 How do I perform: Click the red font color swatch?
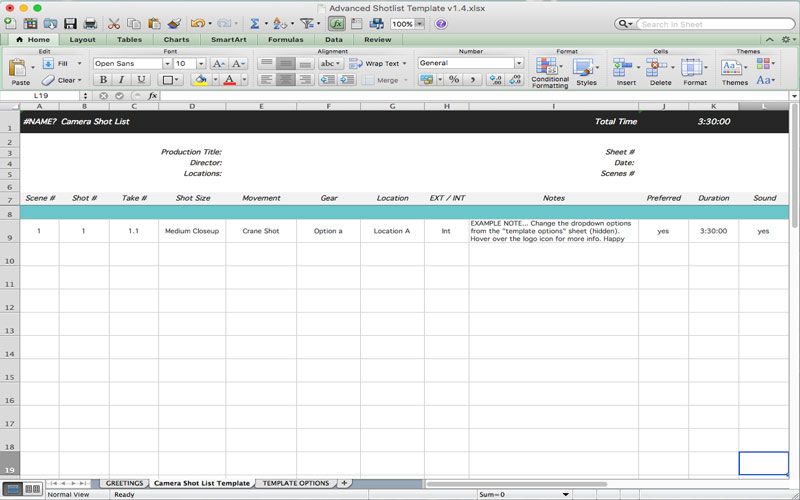pyautogui.click(x=230, y=80)
